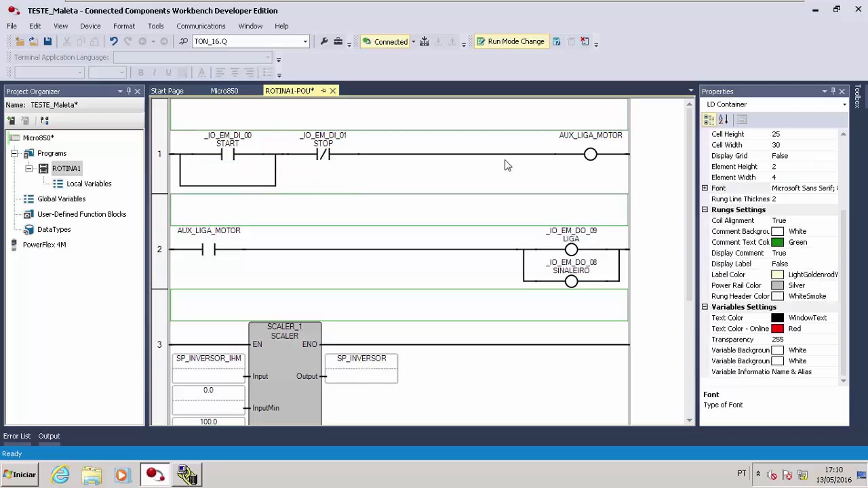Select the PowerFlex 4M device
Screen dimensions: 868x488
[44, 245]
